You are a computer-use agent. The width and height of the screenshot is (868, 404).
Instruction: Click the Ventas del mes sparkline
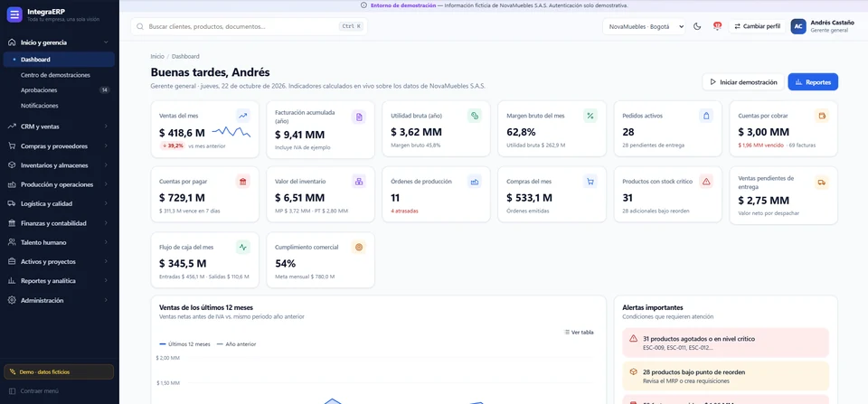pyautogui.click(x=231, y=132)
